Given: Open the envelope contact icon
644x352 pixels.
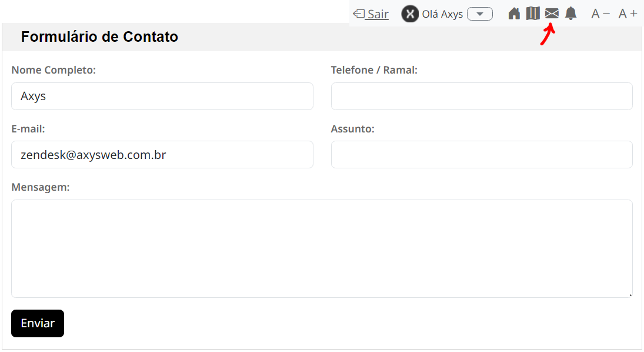Looking at the screenshot, I should coord(552,14).
